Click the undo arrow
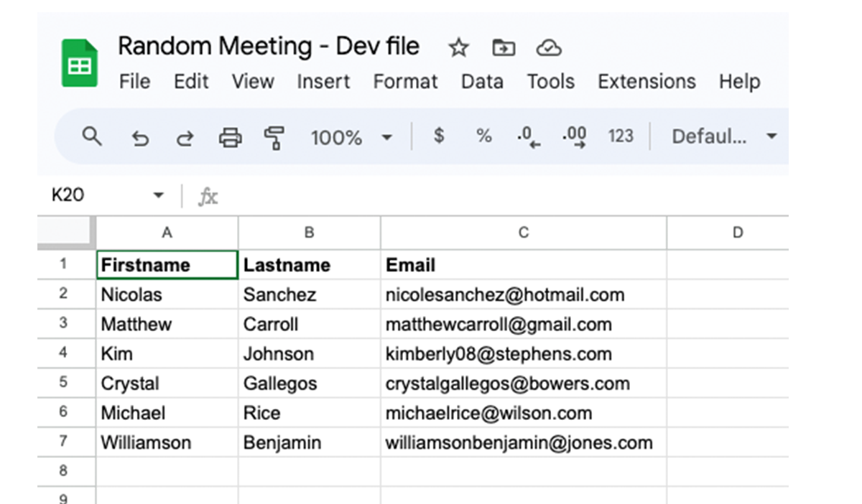This screenshot has width=862, height=504. pyautogui.click(x=140, y=137)
